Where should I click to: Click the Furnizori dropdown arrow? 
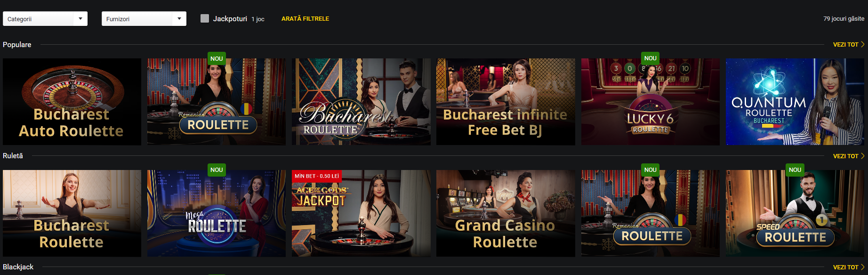click(179, 19)
